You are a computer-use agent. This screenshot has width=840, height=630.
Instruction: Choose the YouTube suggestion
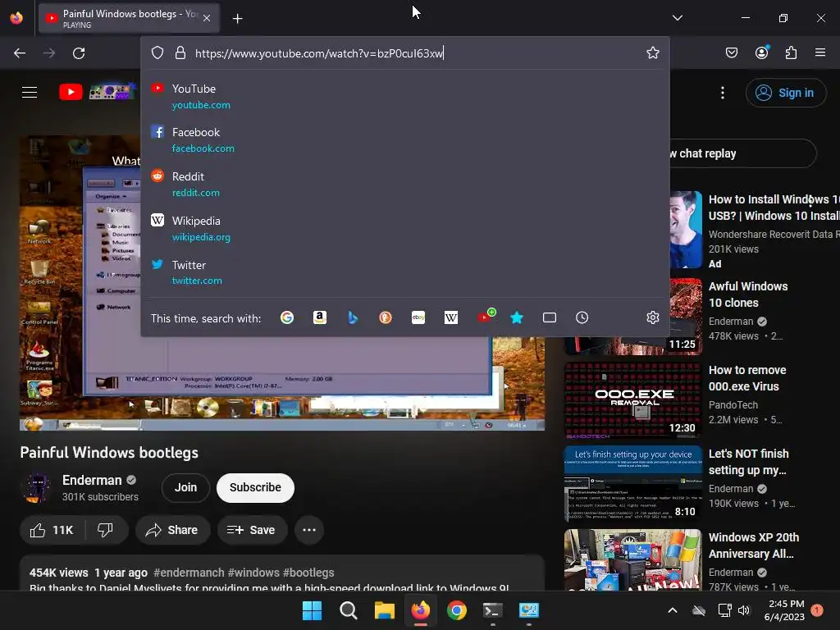point(405,97)
